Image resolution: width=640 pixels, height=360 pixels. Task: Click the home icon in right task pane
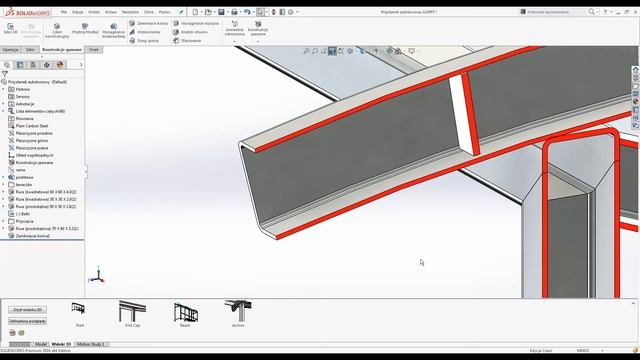click(636, 70)
